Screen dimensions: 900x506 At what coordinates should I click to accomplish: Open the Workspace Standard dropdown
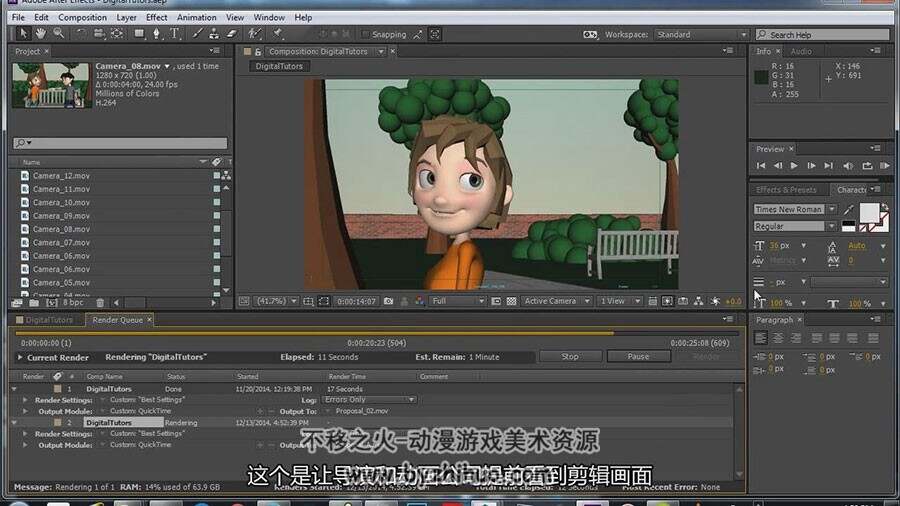(x=701, y=34)
